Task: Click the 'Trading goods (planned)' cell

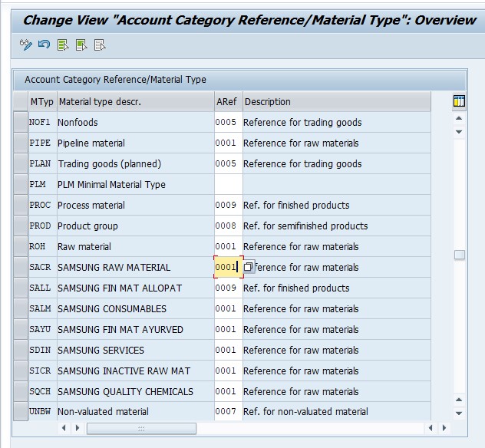Action: [x=136, y=163]
